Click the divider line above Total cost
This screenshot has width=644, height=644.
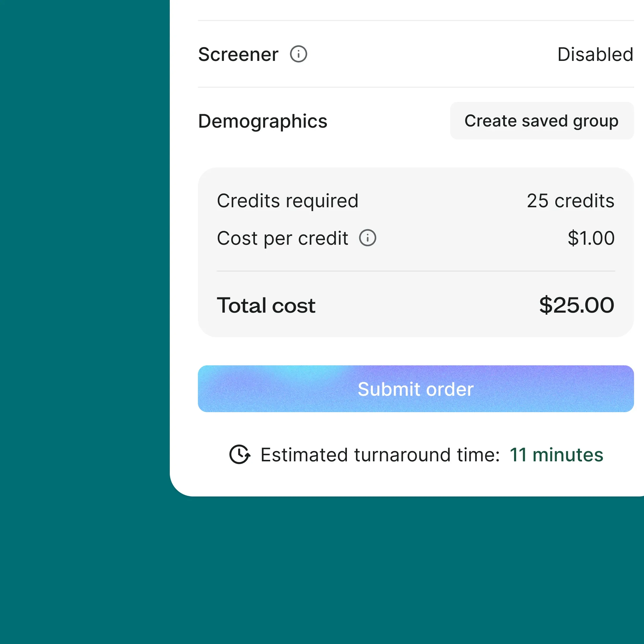(416, 271)
